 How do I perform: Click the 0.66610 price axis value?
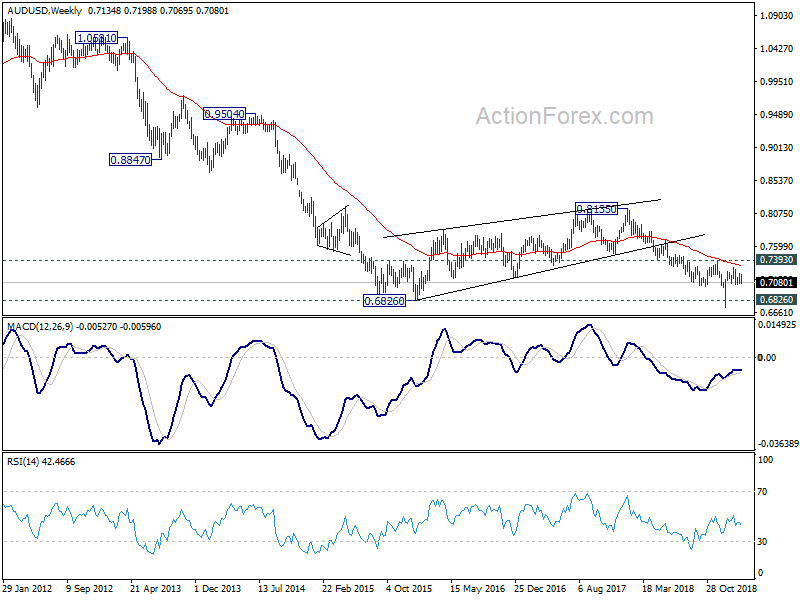777,313
